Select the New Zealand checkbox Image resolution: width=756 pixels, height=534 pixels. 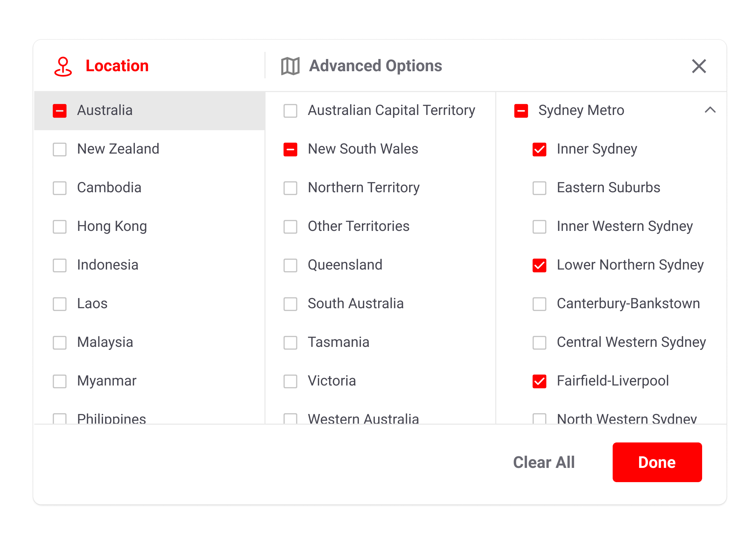(60, 150)
